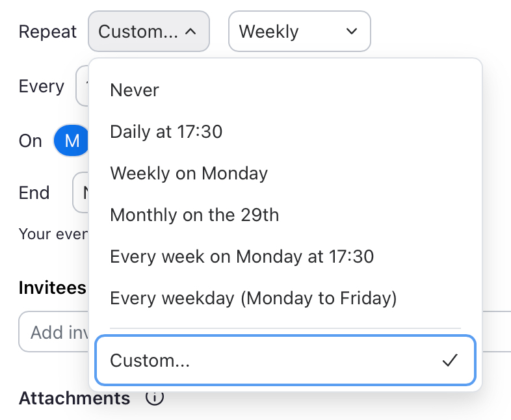
Task: Click the Attachments section heading
Action: [x=74, y=398]
